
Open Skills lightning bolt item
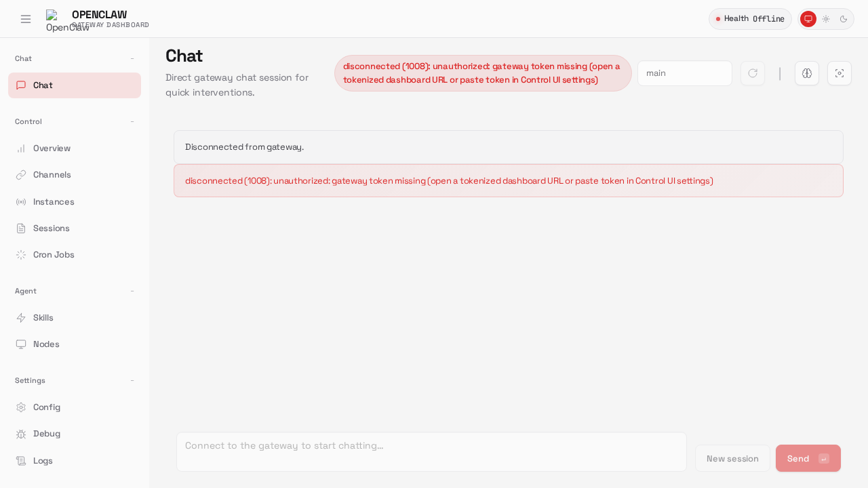(43, 318)
